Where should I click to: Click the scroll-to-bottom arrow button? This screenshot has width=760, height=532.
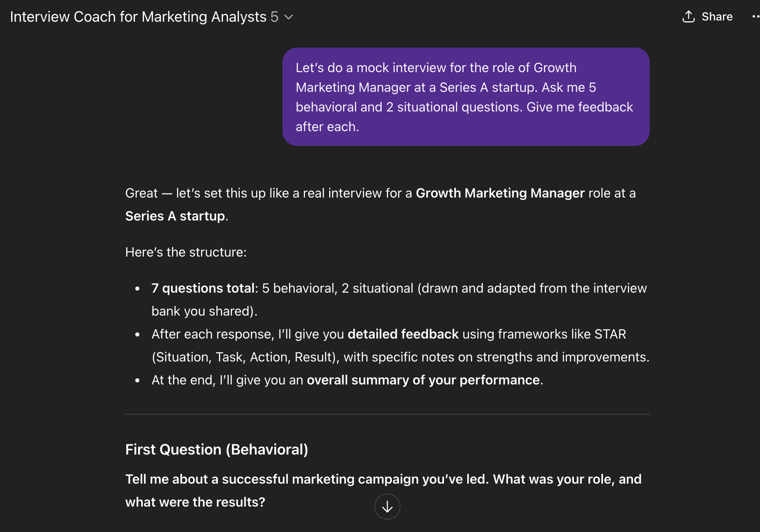pyautogui.click(x=387, y=507)
